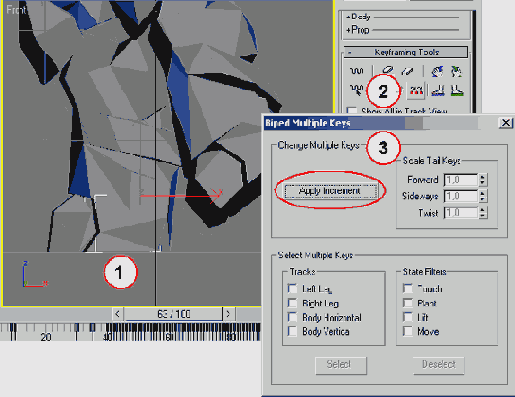Click the Mirror animation icon

437,71
